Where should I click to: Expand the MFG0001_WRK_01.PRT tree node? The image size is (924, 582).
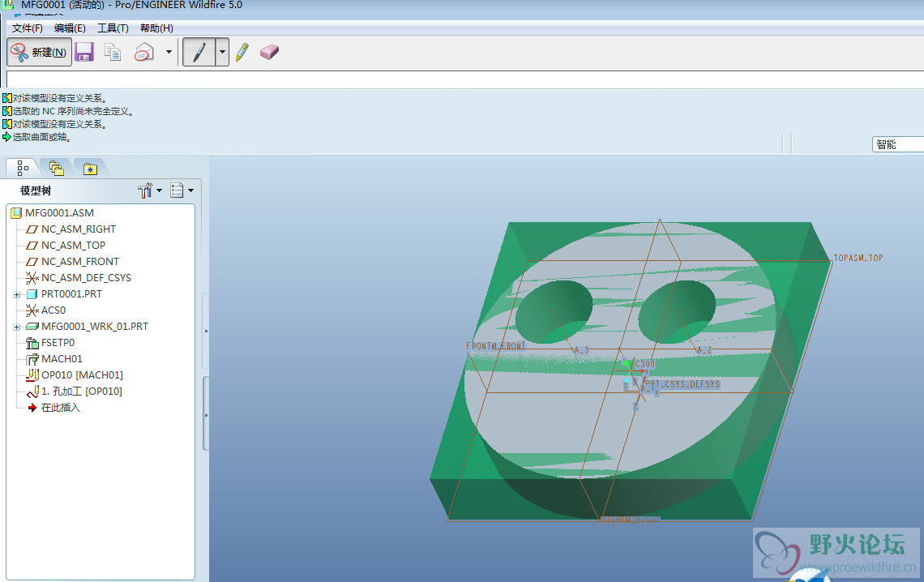pos(16,327)
